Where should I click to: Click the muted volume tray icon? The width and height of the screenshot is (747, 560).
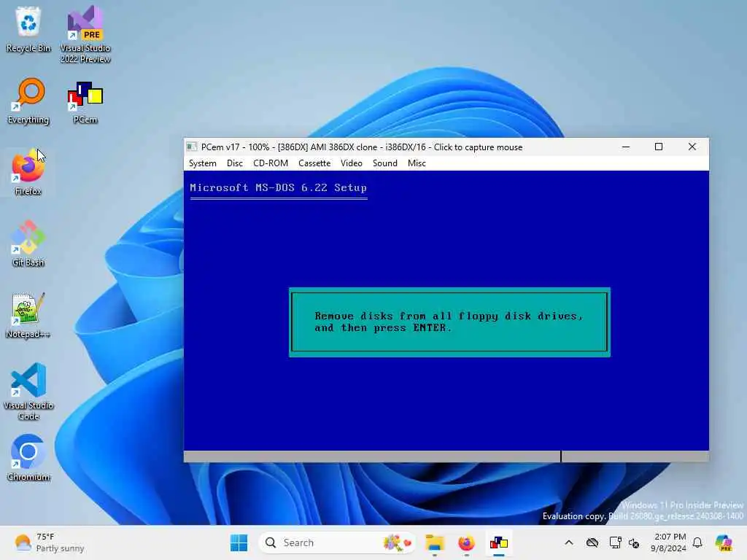pyautogui.click(x=634, y=542)
